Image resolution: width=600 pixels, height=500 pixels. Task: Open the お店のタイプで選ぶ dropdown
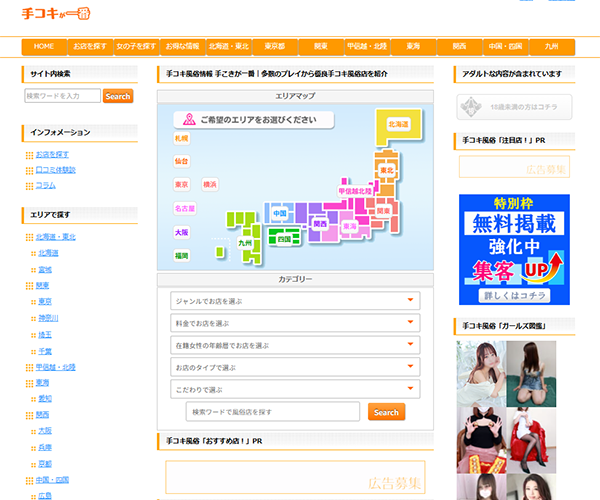(294, 367)
